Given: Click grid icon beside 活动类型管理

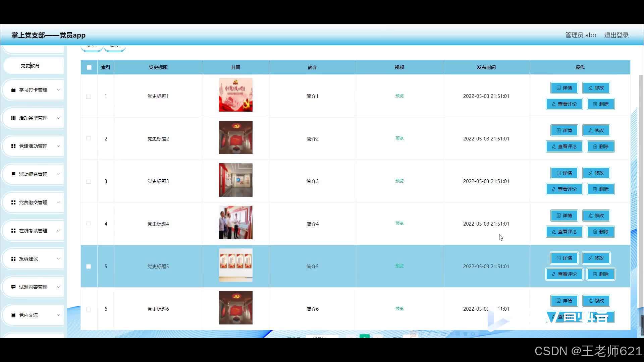Looking at the screenshot, I should [x=13, y=118].
